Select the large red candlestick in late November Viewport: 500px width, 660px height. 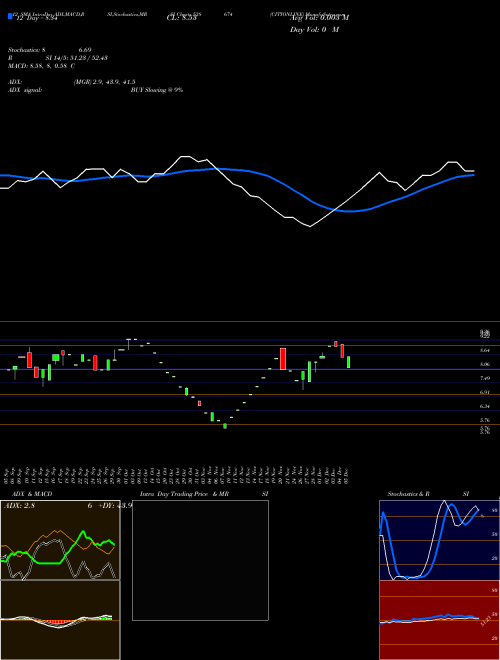pyautogui.click(x=283, y=359)
